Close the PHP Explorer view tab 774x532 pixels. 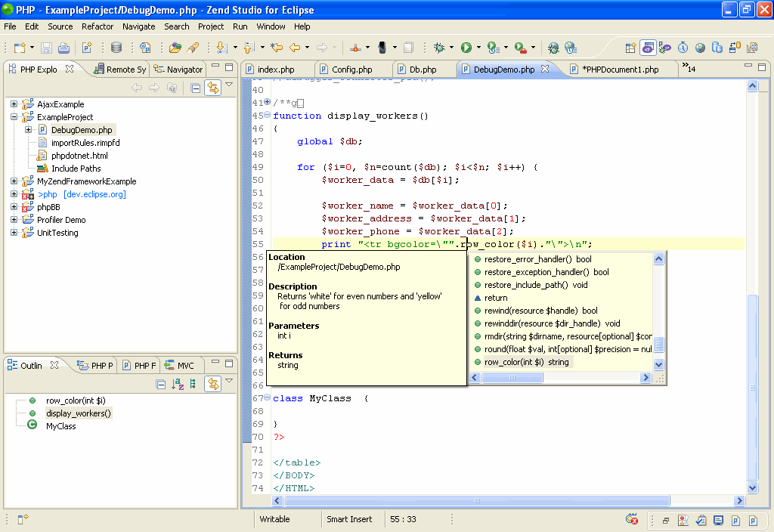[70, 69]
